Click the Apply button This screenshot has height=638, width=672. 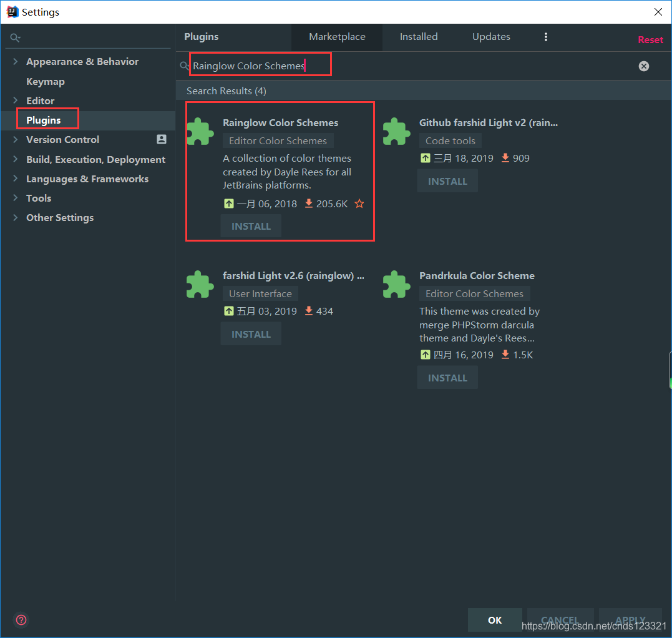pyautogui.click(x=630, y=620)
